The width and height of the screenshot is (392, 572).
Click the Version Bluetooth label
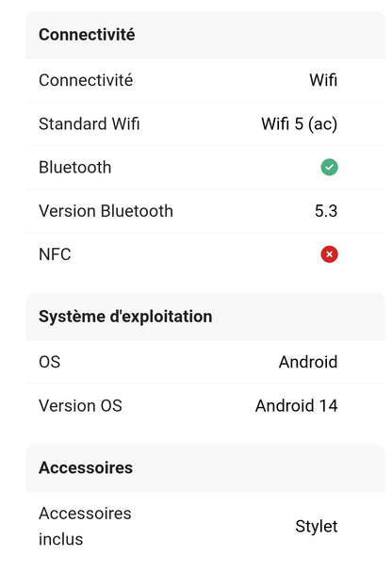(106, 211)
